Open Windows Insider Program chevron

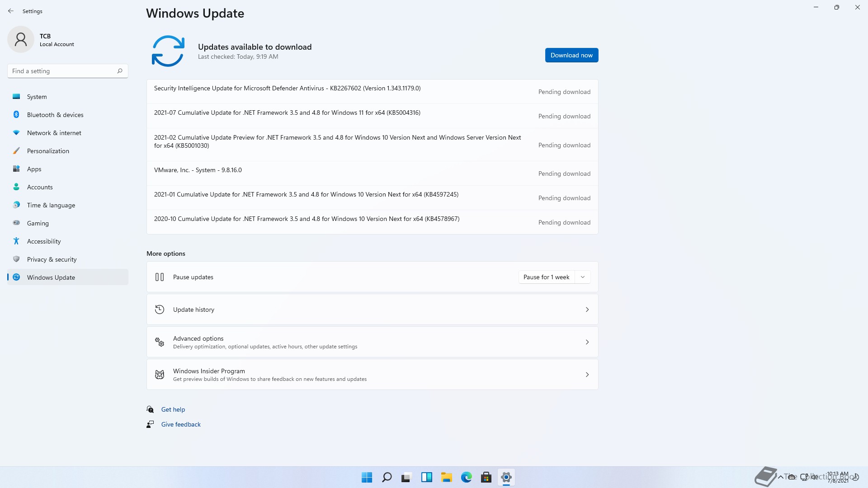587,375
